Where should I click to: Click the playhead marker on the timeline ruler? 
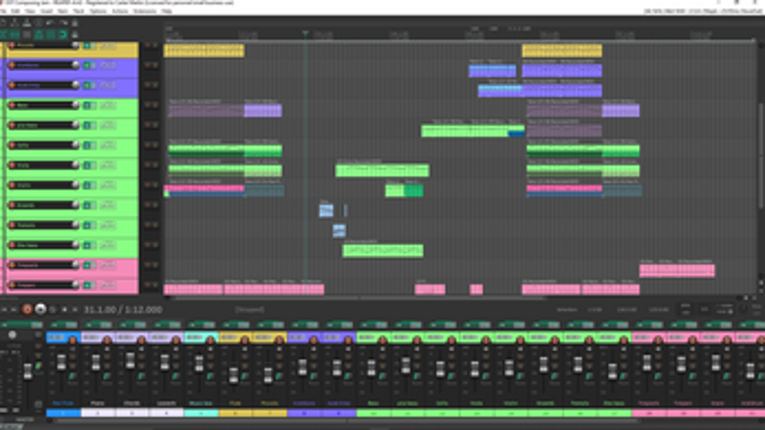pyautogui.click(x=305, y=33)
